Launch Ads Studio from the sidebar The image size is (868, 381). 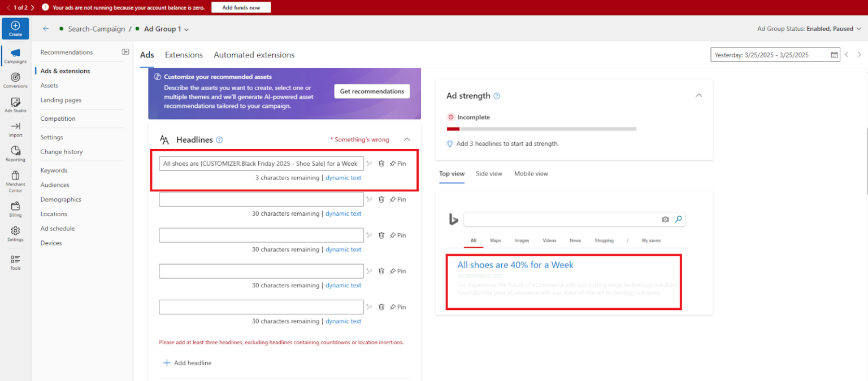(15, 106)
